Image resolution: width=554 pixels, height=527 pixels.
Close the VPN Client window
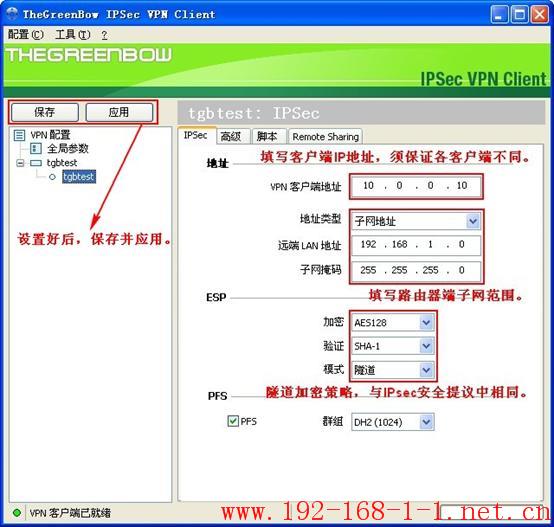[x=540, y=15]
